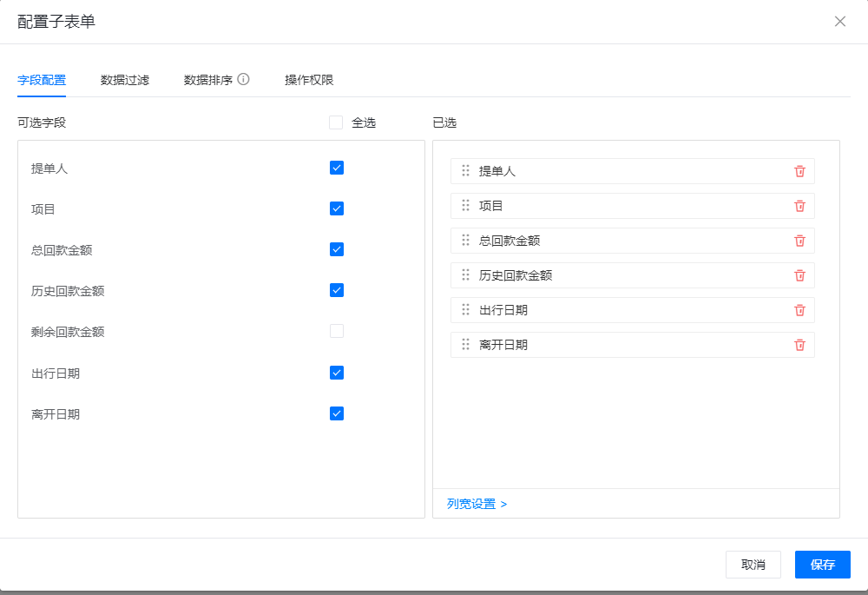Screen dimensions: 868x595
Task: Remove 出行日期 with its delete icon
Action: pos(799,310)
